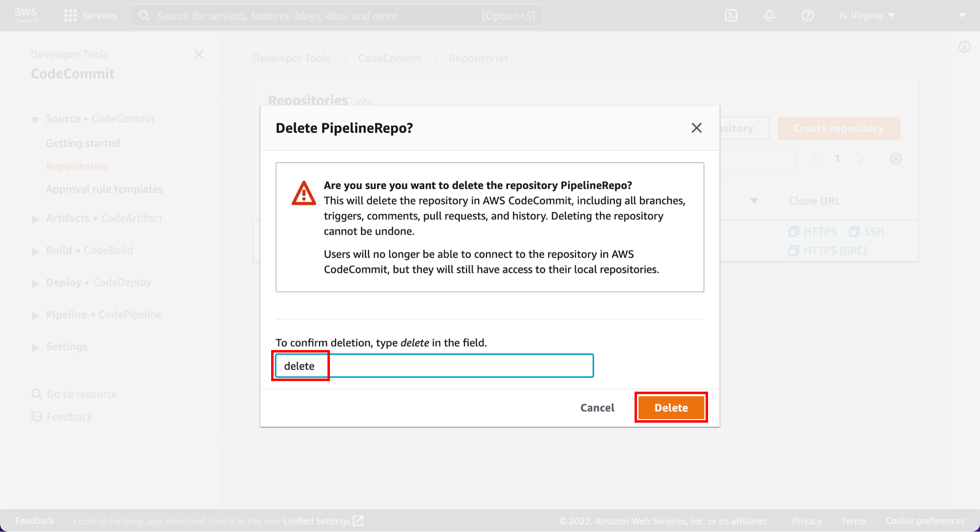
Task: Go to the next results page
Action: pyautogui.click(x=860, y=159)
